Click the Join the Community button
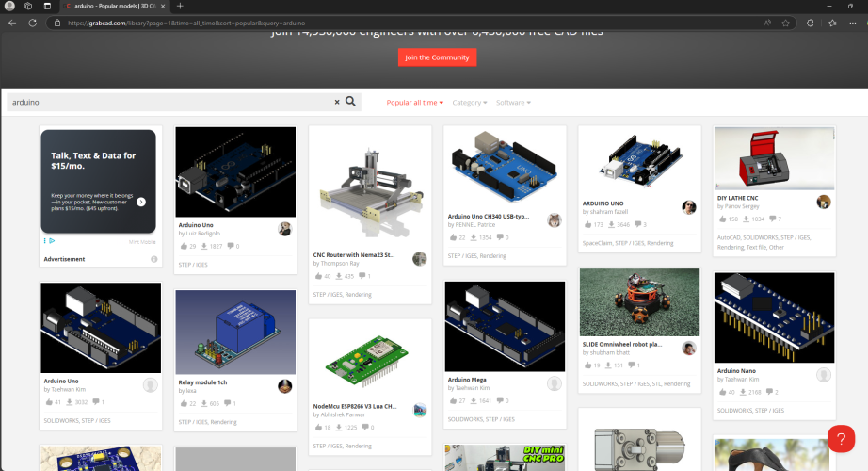 [x=437, y=57]
